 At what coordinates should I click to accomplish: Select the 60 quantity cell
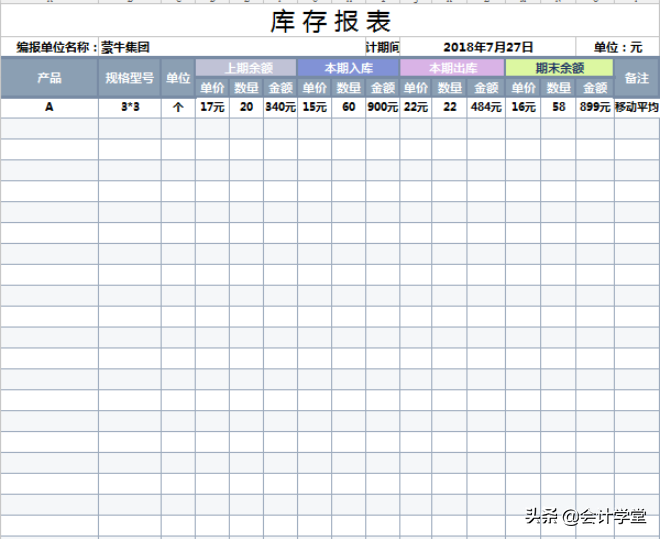348,107
